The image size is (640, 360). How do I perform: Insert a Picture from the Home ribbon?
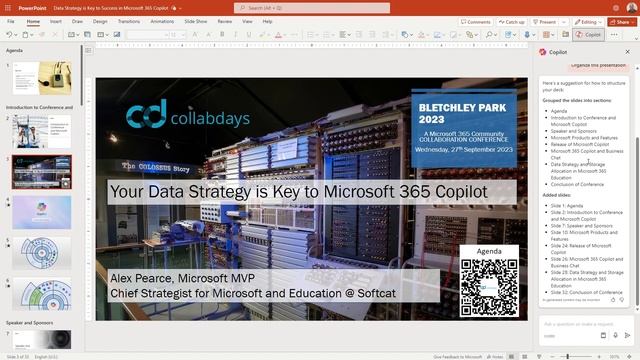tap(117, 35)
